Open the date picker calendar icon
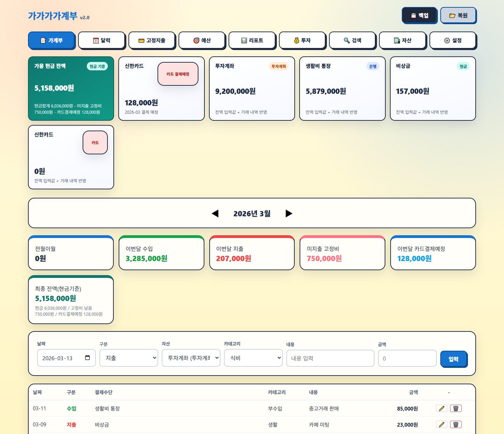 click(x=87, y=358)
